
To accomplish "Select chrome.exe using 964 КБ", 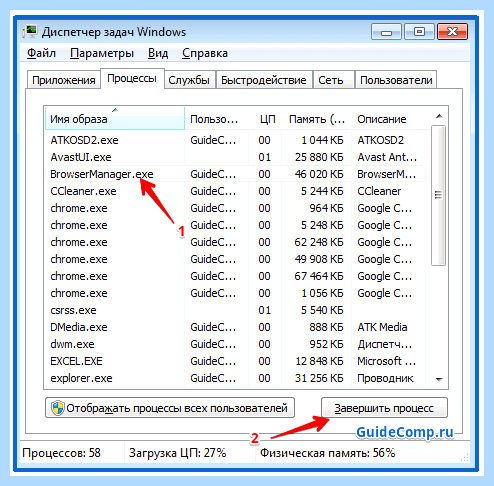I will 235,208.
